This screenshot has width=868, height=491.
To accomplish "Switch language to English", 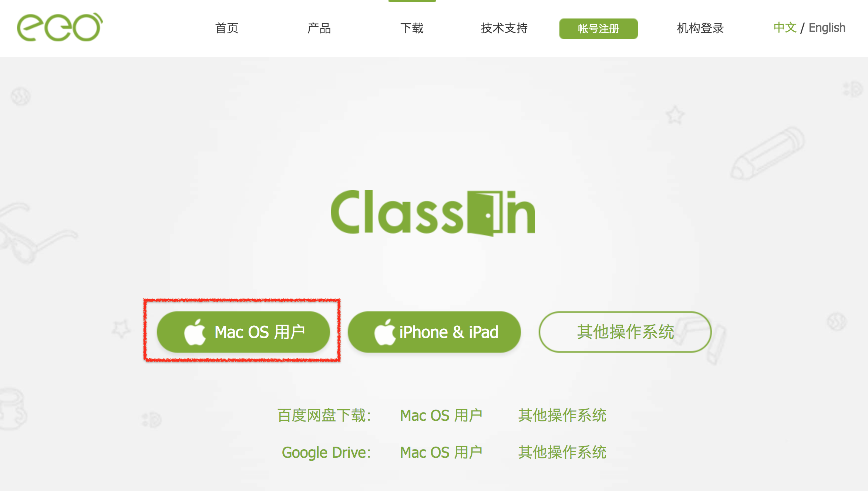I will tap(827, 28).
